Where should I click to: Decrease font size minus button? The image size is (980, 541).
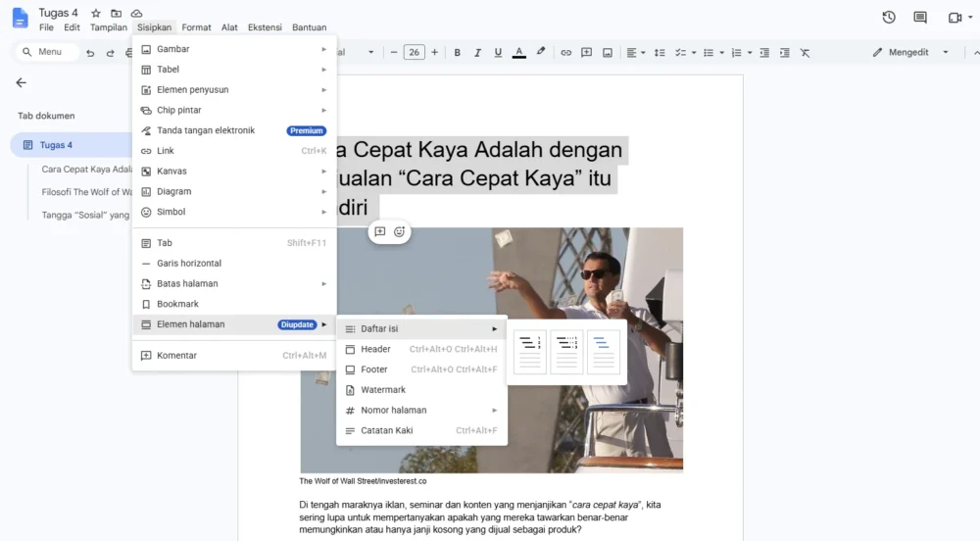[x=394, y=53]
